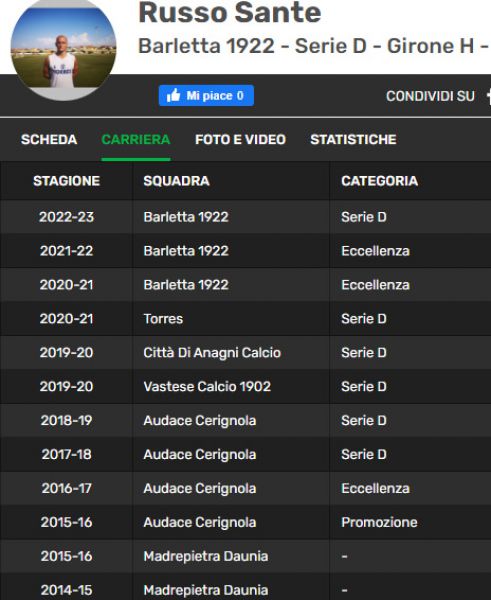Click the Torres team link

pyautogui.click(x=163, y=319)
